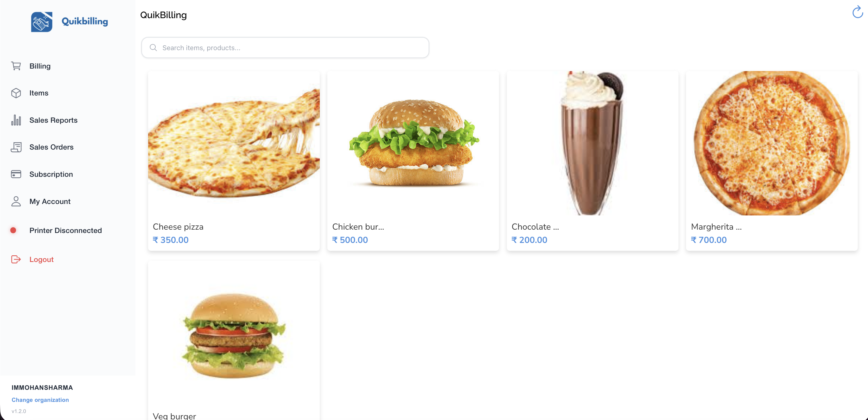Click the Billing cart icon
Image resolution: width=868 pixels, height=420 pixels.
pyautogui.click(x=16, y=66)
